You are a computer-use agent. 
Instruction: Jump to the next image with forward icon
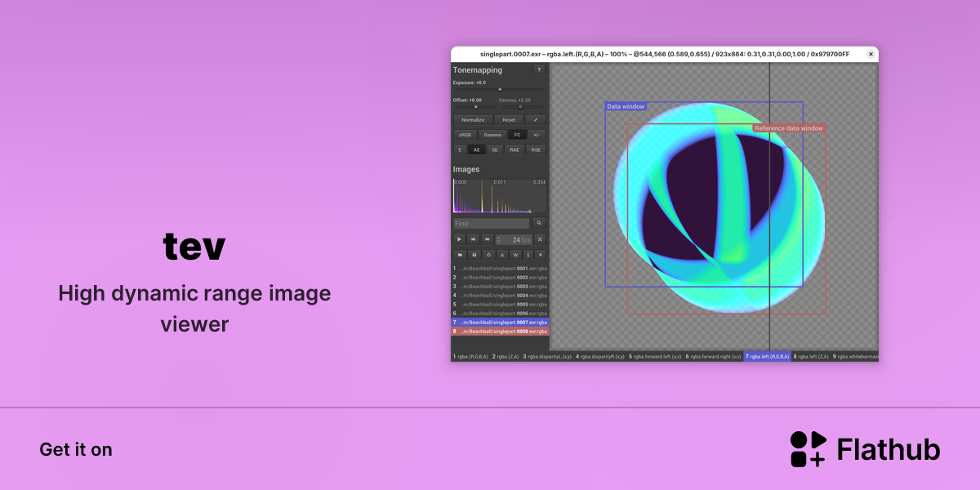pyautogui.click(x=488, y=239)
